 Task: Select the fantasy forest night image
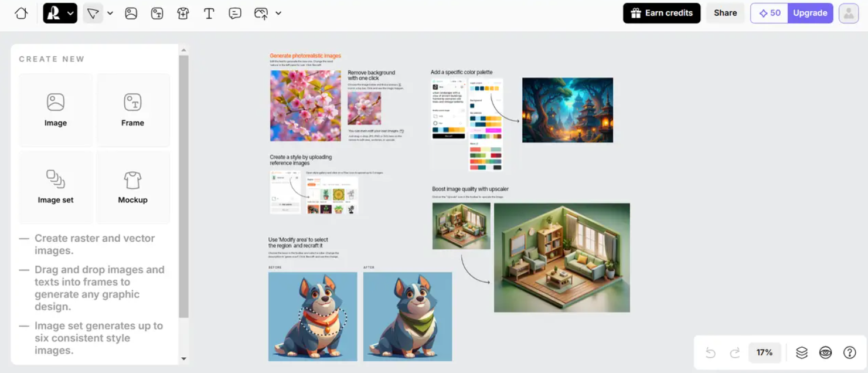[567, 110]
